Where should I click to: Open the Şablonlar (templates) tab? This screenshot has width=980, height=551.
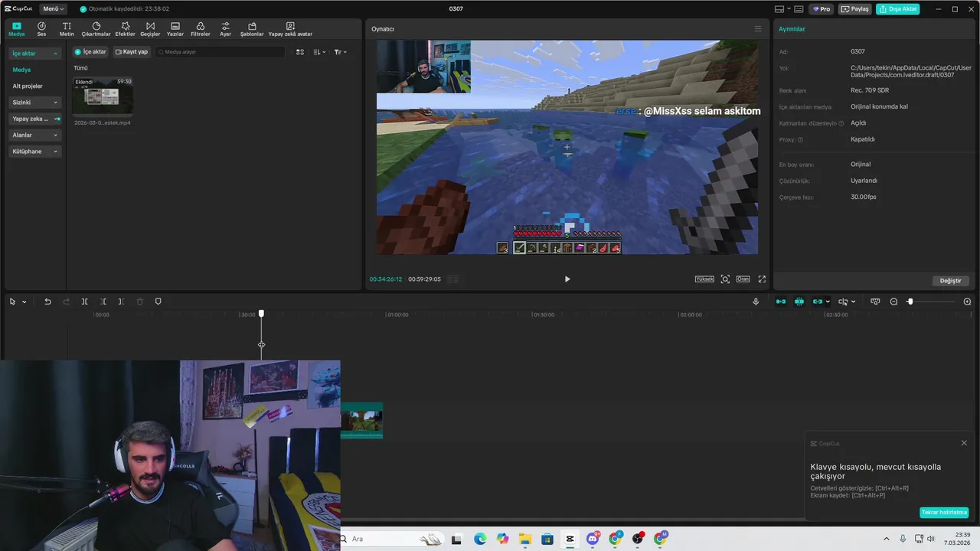[252, 29]
